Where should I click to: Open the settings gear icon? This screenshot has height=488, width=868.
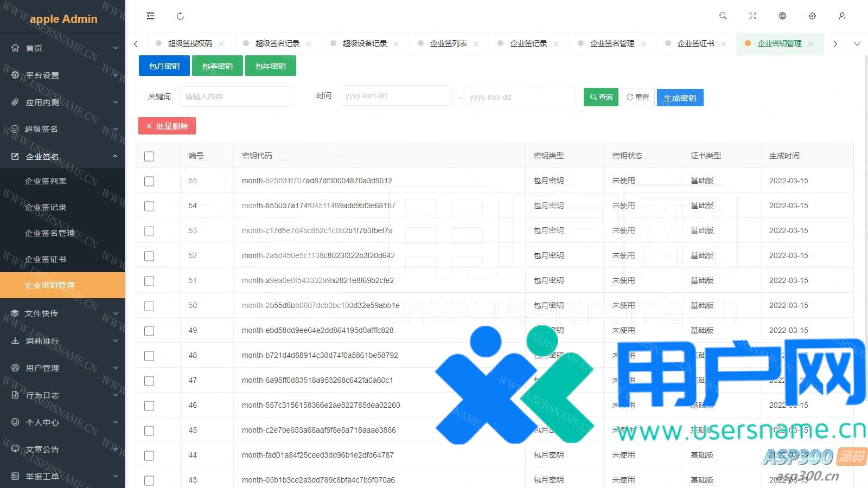click(x=812, y=16)
